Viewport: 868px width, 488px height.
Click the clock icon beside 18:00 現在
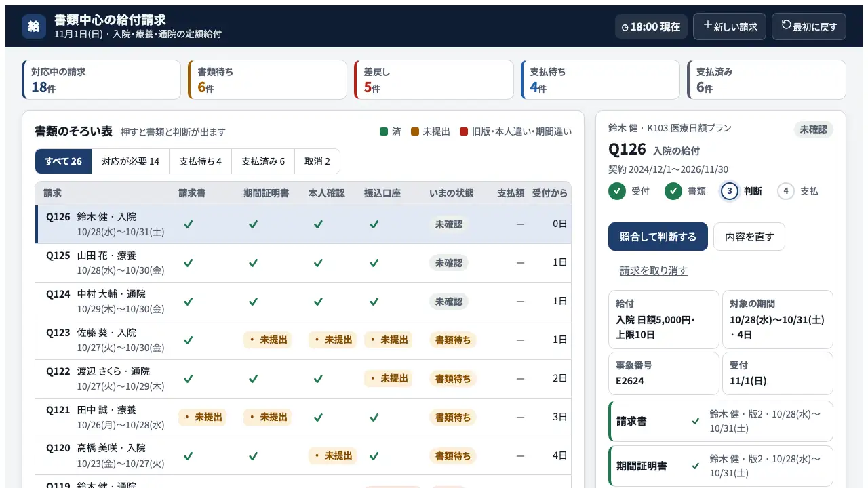(625, 28)
